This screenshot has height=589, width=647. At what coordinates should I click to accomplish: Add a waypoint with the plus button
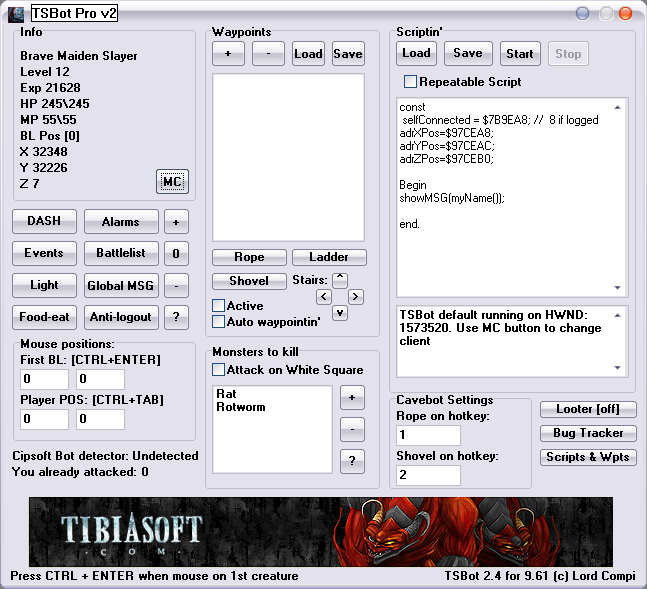[228, 54]
